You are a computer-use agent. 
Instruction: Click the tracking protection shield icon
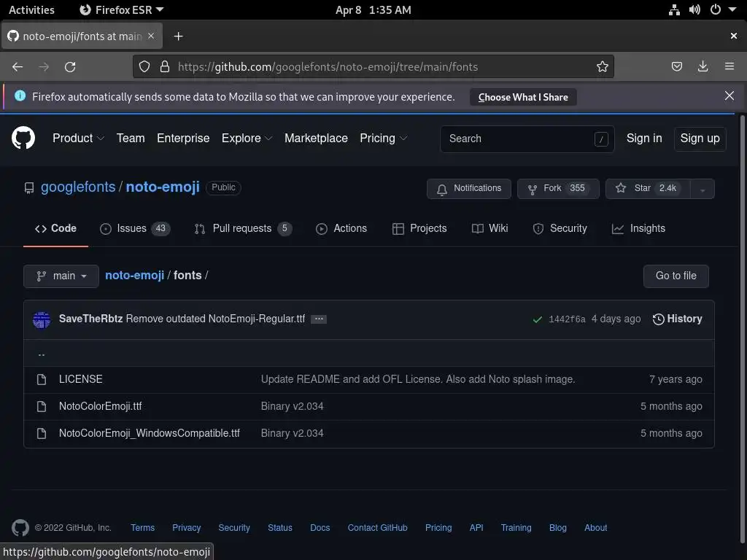tap(144, 66)
